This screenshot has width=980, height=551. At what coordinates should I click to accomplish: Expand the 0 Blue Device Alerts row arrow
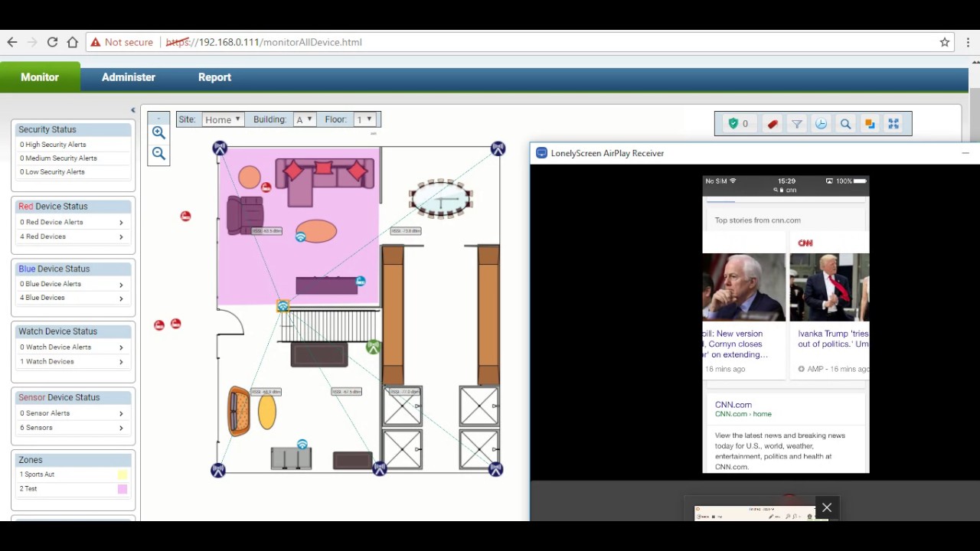[x=121, y=285]
